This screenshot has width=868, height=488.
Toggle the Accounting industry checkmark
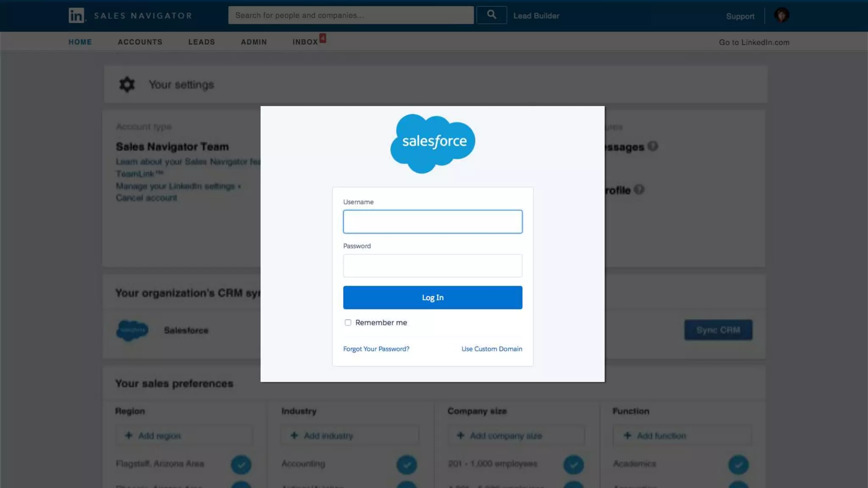[x=406, y=464]
